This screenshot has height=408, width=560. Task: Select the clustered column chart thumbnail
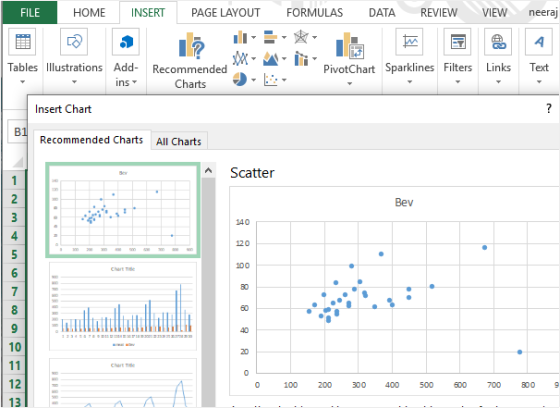click(123, 306)
